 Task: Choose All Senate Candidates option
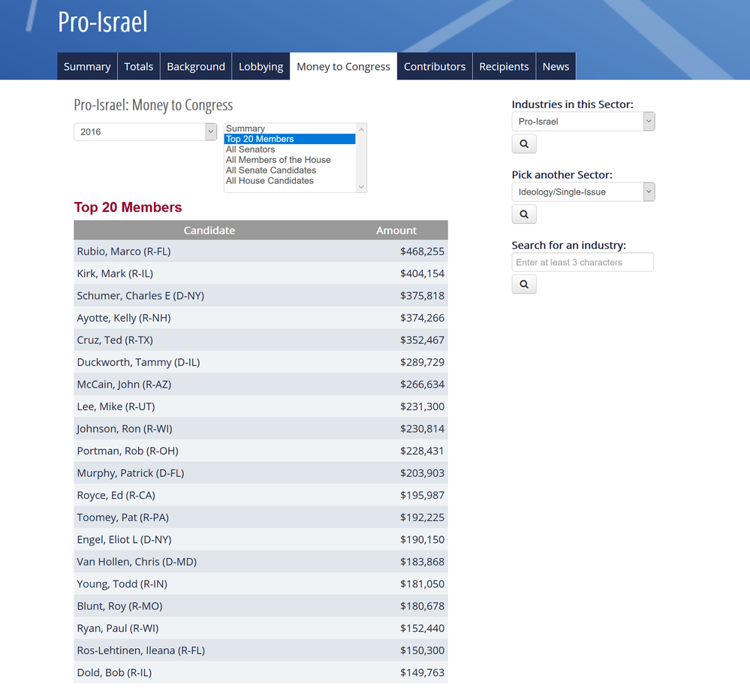[290, 170]
